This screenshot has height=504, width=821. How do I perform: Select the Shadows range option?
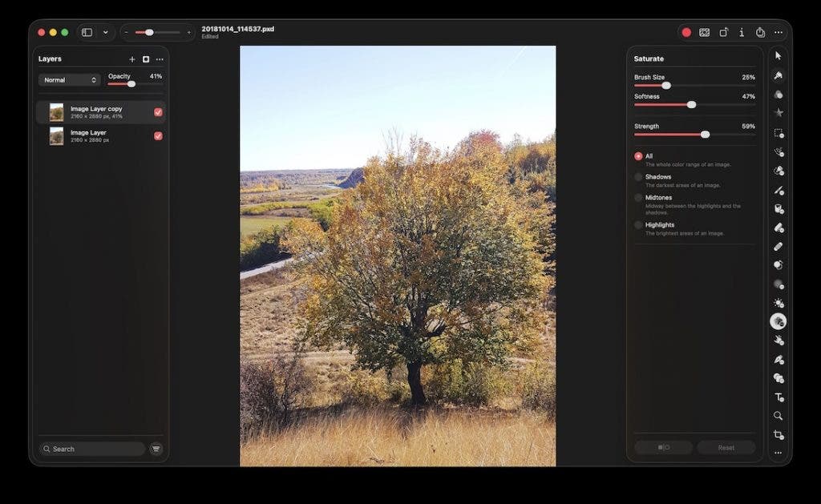coord(638,177)
